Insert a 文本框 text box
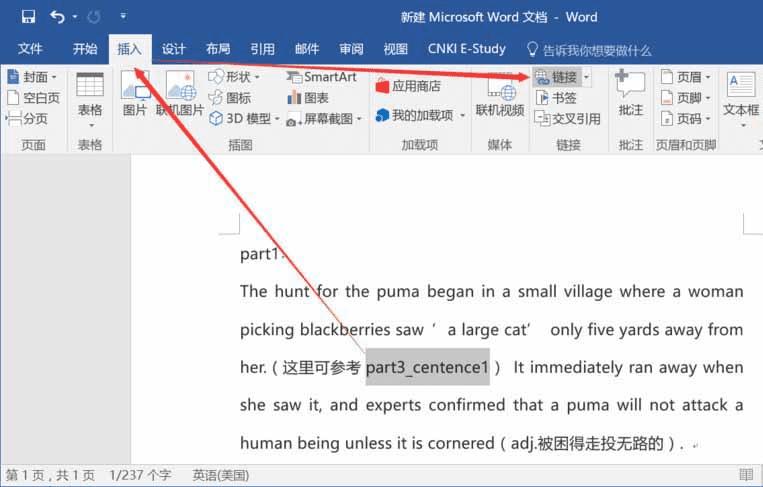Screen dimensions: 763x487 [x=741, y=100]
